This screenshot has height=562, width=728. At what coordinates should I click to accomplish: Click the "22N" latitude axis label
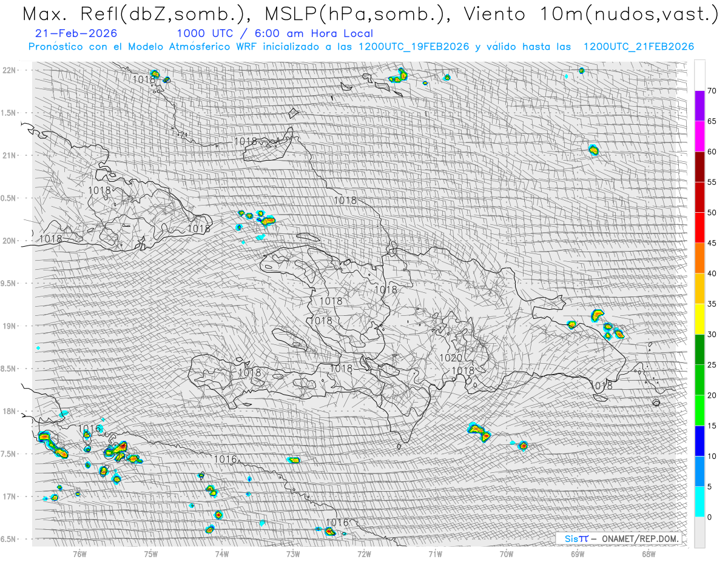tap(10, 70)
